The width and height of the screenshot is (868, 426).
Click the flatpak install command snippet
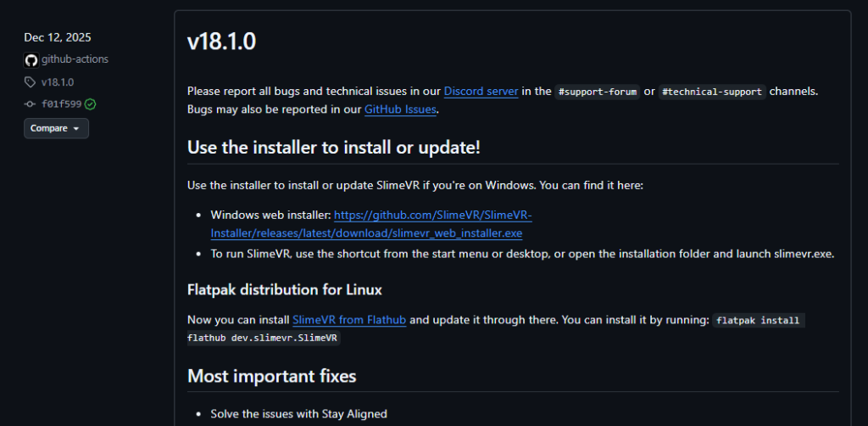[758, 321]
